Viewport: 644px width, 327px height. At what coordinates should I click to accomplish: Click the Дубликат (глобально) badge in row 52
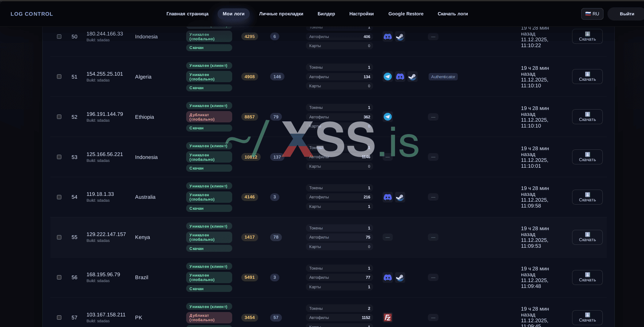pos(209,117)
